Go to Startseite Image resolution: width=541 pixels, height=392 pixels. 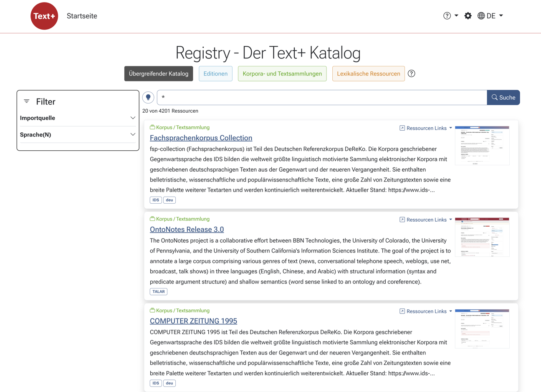coord(82,16)
